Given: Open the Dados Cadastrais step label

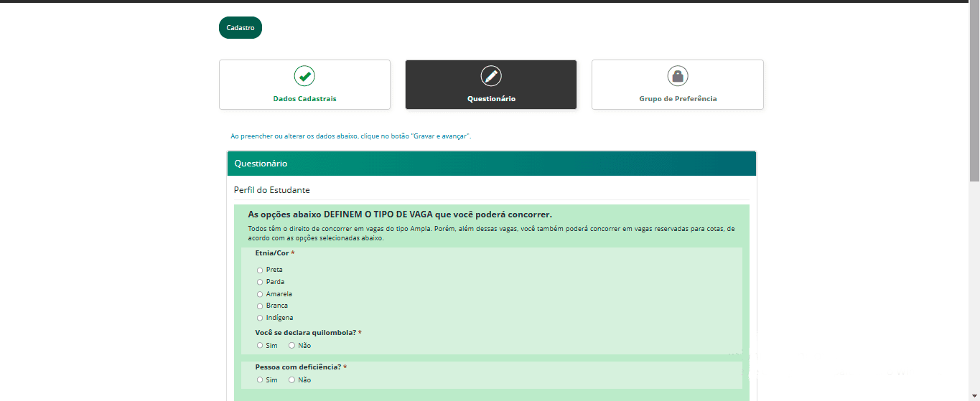Looking at the screenshot, I should click(x=304, y=99).
